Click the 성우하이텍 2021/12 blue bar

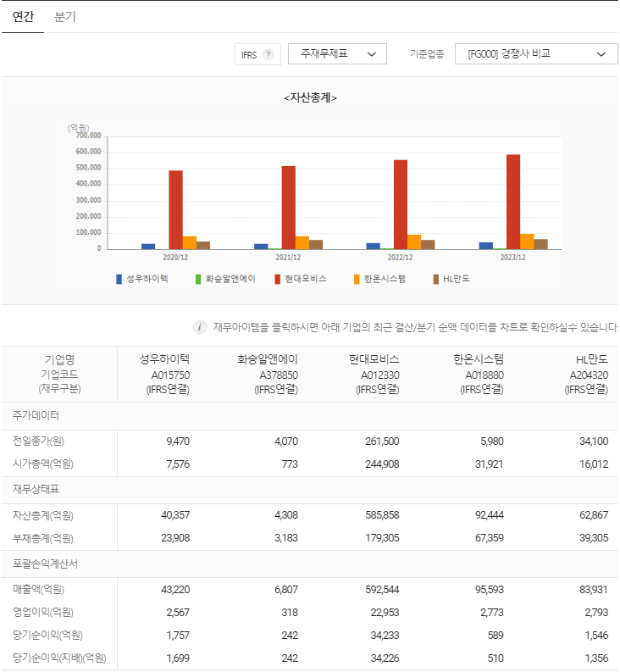tap(261, 247)
